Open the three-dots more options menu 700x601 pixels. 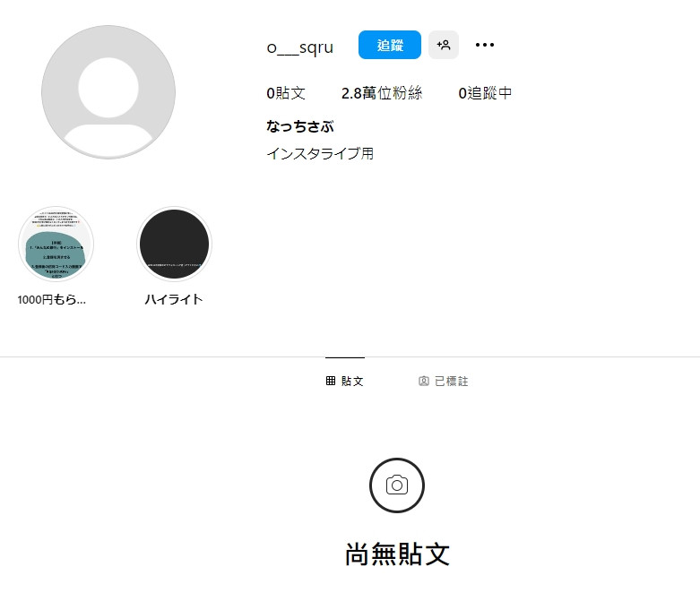click(485, 45)
